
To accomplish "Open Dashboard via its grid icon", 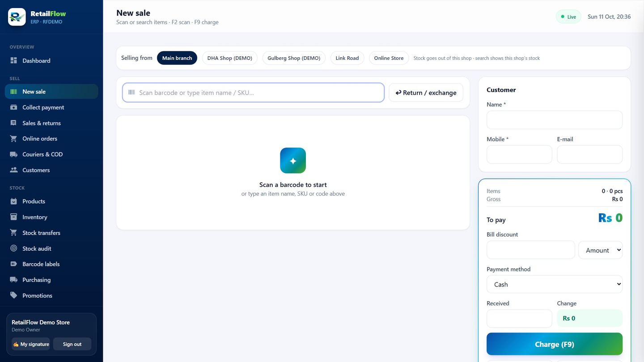I will 14,60.
